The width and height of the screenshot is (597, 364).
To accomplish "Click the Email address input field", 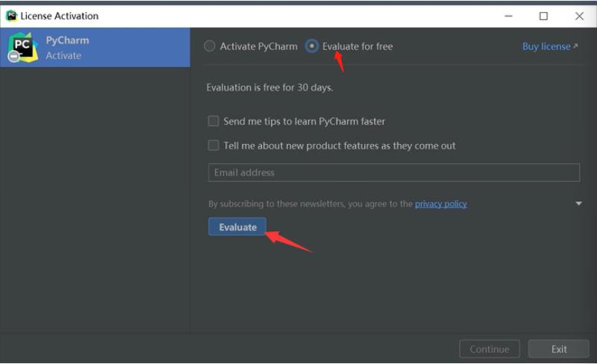I will 394,172.
